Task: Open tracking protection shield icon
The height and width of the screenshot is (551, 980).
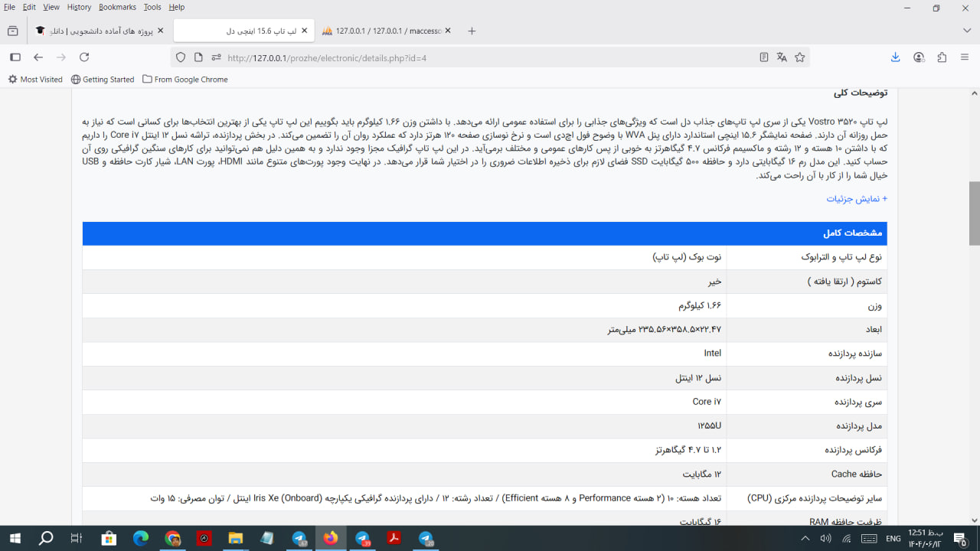Action: (x=181, y=57)
